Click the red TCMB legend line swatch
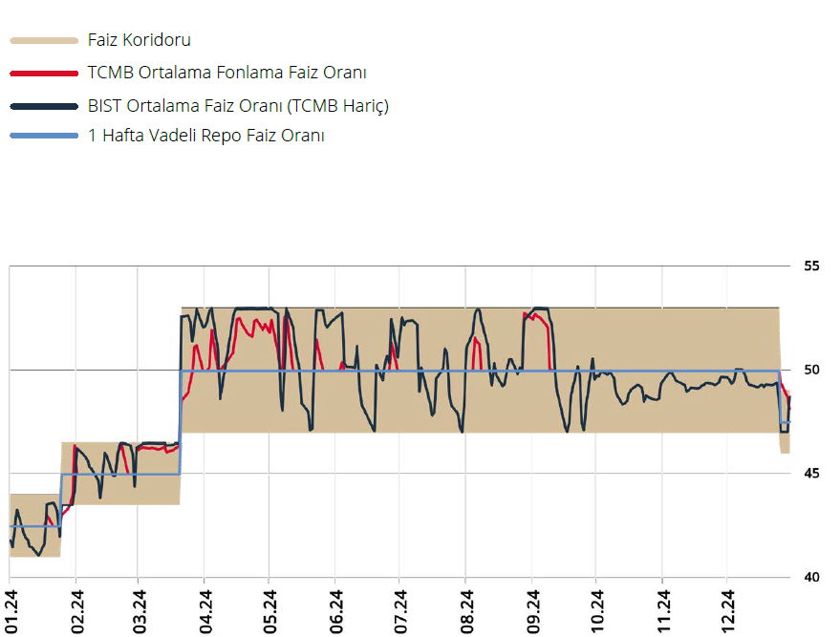Screen dimensions: 840x637 [x=44, y=74]
